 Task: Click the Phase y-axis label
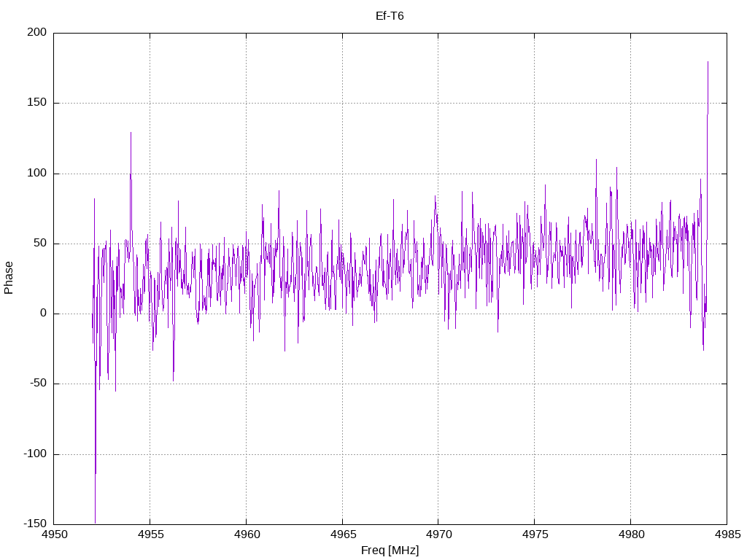(9, 278)
